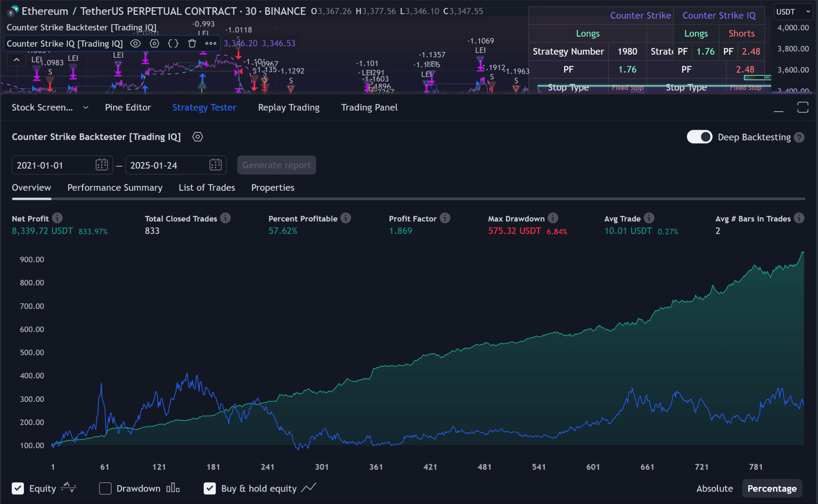818x504 pixels.
Task: Click Counter Strike IQ table header
Action: pyautogui.click(x=719, y=16)
